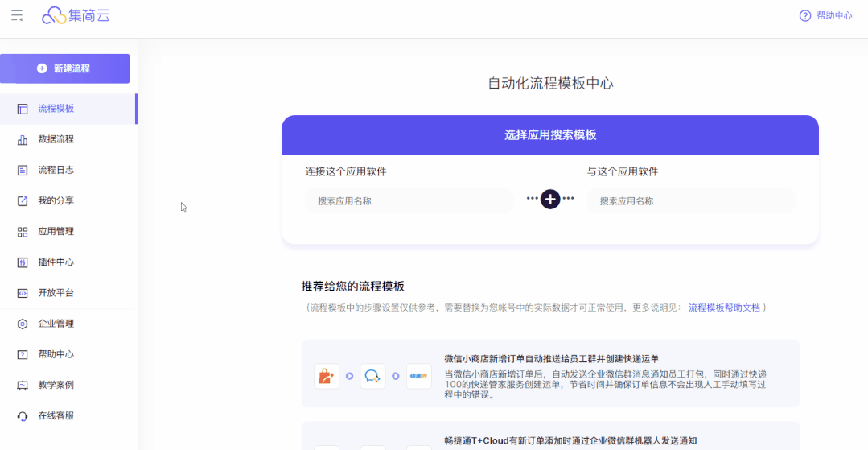Click the 开放平台 code icon

point(23,293)
